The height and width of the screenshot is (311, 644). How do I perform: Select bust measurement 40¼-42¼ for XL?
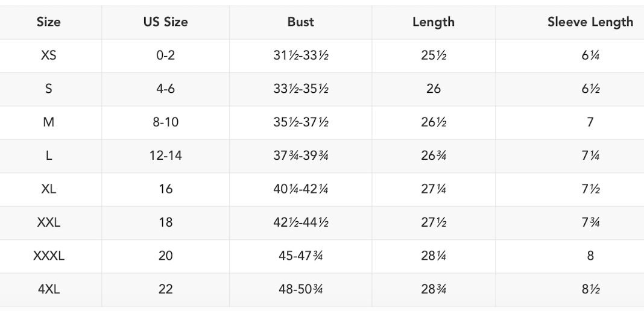pos(300,189)
